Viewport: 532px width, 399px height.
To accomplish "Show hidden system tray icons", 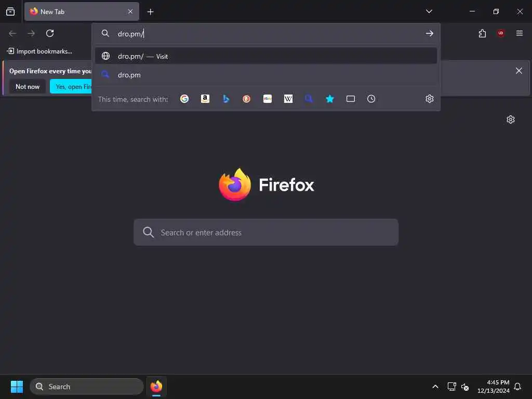I will pyautogui.click(x=435, y=387).
